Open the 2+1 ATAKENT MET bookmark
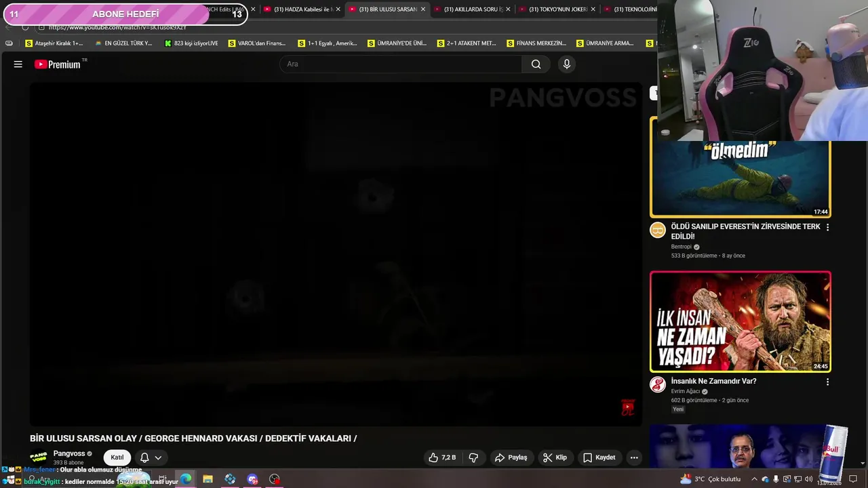This screenshot has height=488, width=868. tap(467, 43)
